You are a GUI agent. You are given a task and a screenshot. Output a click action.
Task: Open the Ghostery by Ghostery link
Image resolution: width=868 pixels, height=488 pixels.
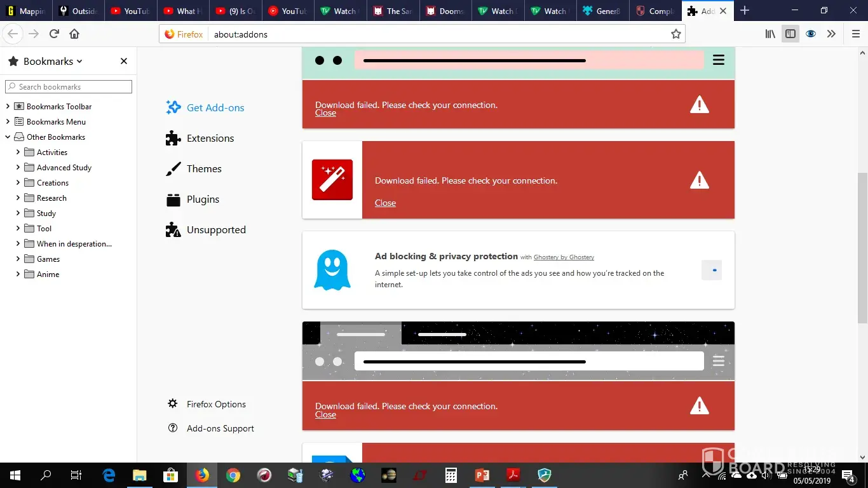[x=564, y=257]
